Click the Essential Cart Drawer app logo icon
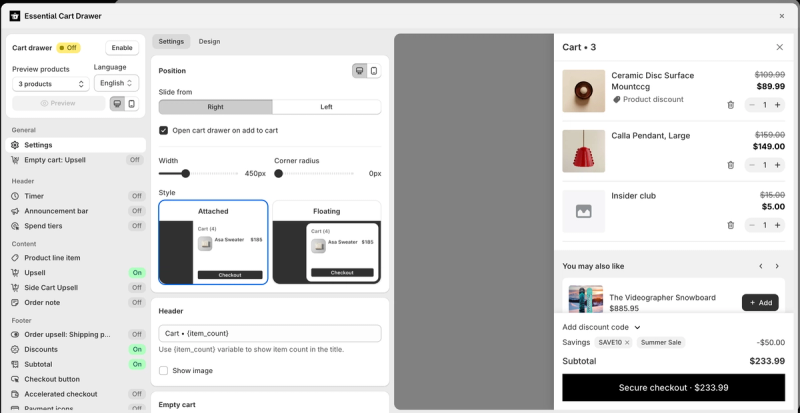The image size is (800, 413). tap(15, 16)
